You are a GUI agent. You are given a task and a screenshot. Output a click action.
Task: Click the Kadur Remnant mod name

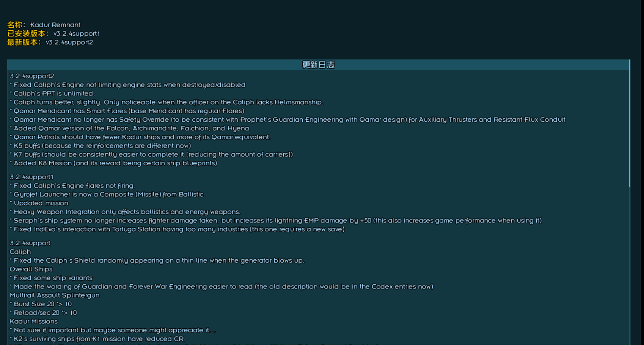[55, 25]
